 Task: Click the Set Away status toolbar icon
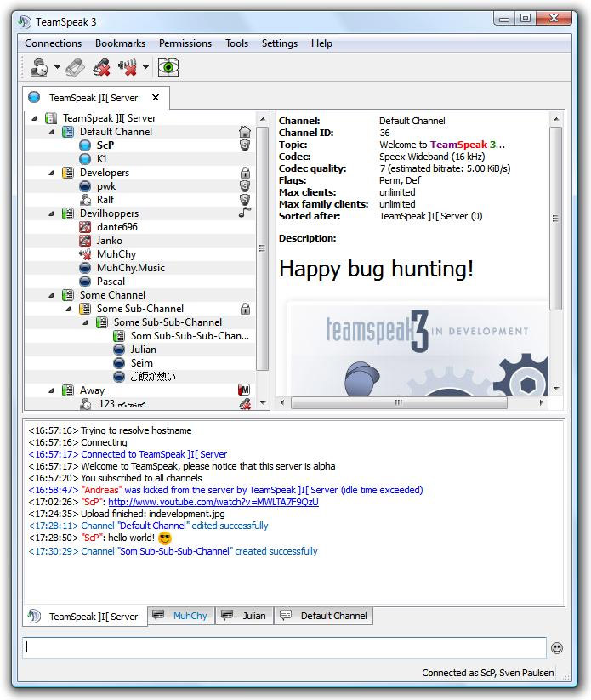(x=38, y=67)
